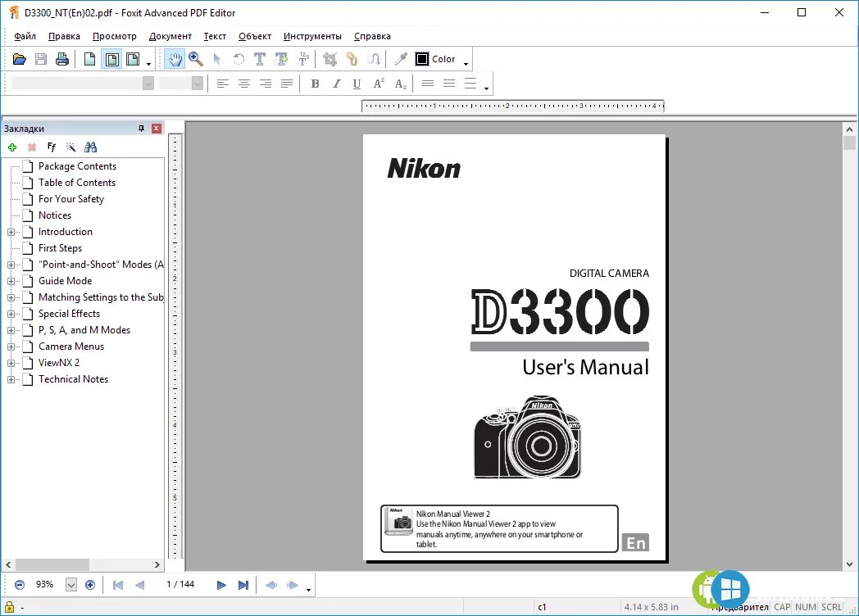Open the For Your Safety bookmark
The image size is (859, 616).
(71, 199)
